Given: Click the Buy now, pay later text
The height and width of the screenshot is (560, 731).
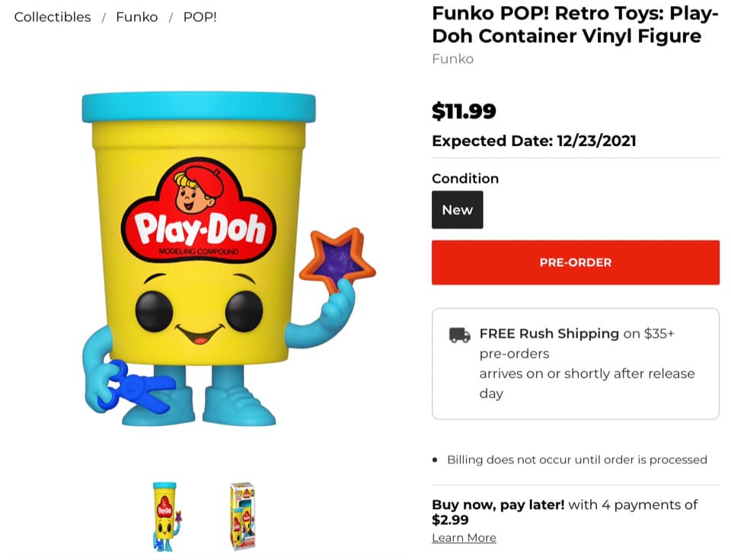Looking at the screenshot, I should click(x=498, y=504).
